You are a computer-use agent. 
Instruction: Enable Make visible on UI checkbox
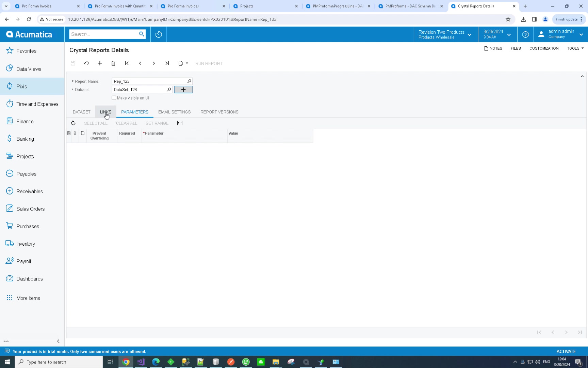coord(114,98)
